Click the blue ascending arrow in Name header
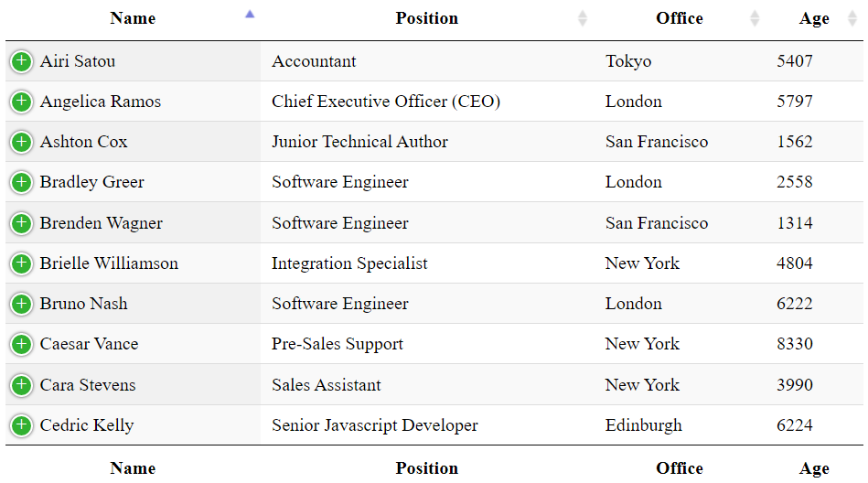The height and width of the screenshot is (483, 868). 250,14
